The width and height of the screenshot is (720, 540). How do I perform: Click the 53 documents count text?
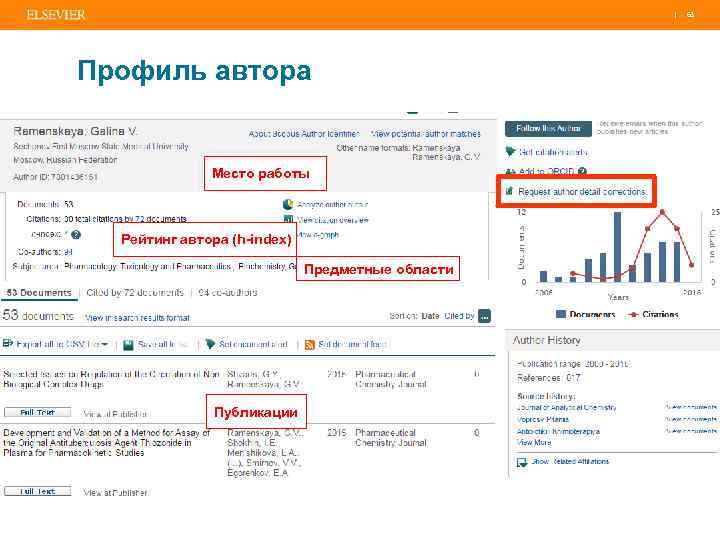point(38,315)
